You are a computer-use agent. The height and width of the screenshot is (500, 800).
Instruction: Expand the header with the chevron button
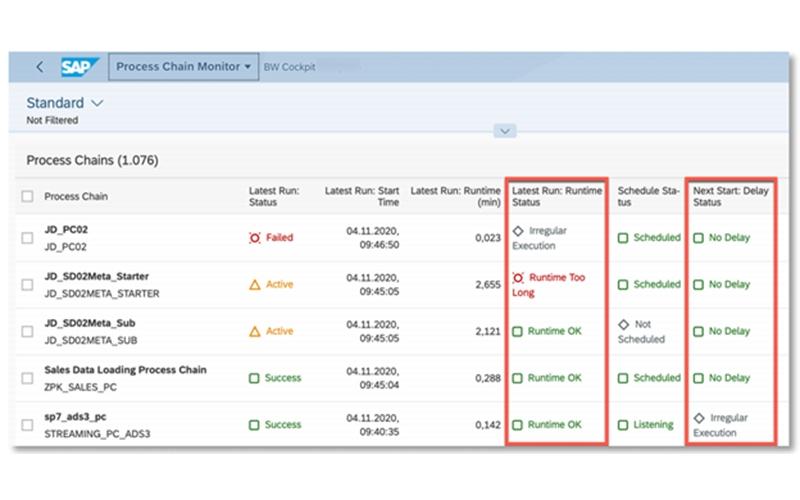[505, 131]
